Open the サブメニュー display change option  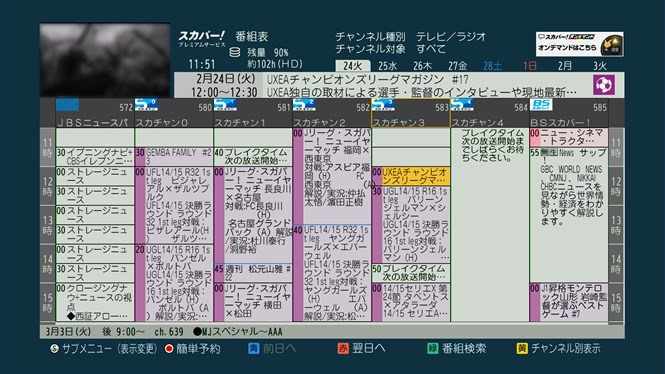tap(103, 349)
